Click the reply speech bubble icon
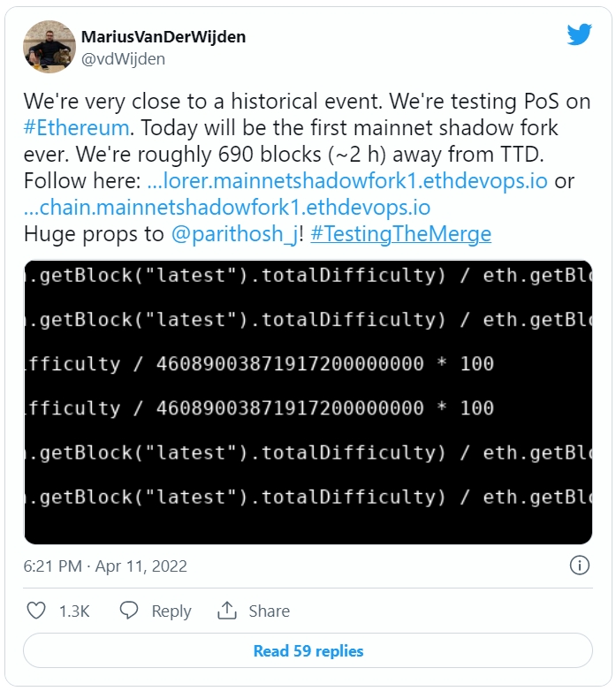 (x=129, y=611)
